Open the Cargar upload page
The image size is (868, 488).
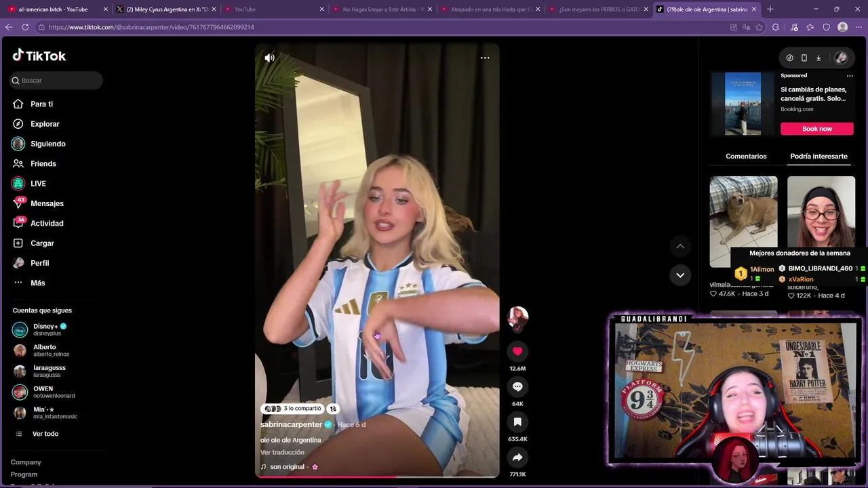tap(42, 243)
